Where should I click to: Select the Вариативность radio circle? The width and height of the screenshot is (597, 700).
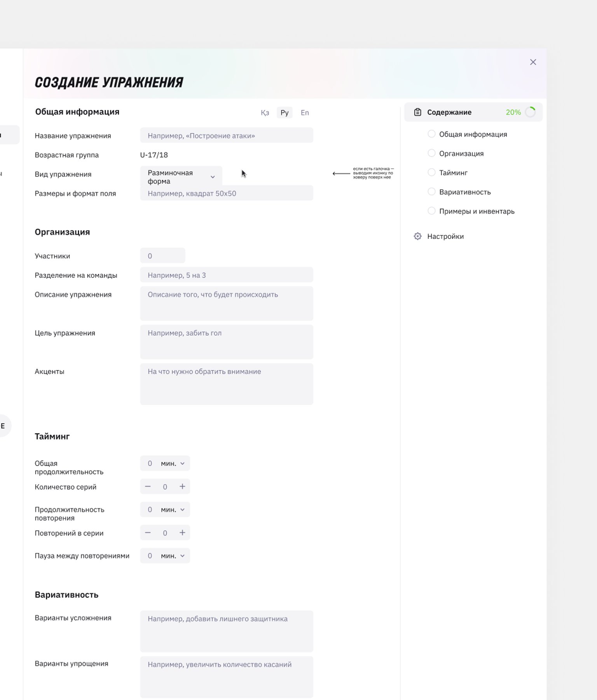pos(431,192)
